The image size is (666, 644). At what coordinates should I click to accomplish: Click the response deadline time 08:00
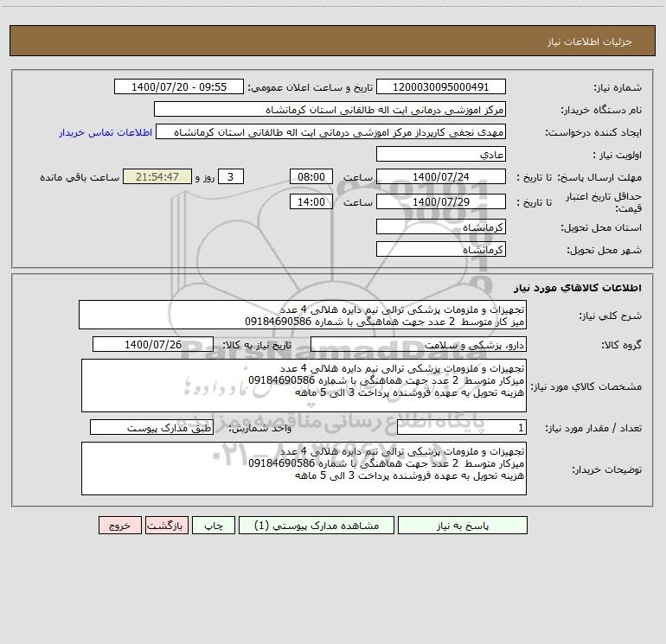tap(311, 176)
